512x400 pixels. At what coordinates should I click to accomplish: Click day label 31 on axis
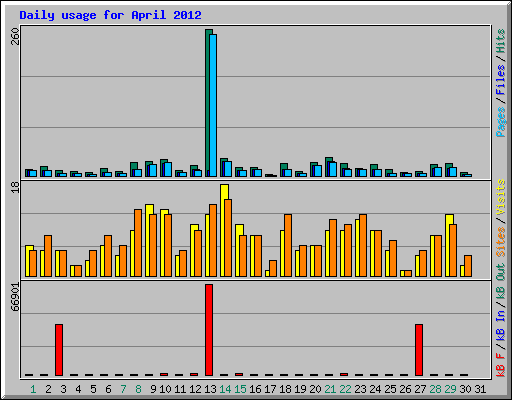480,389
